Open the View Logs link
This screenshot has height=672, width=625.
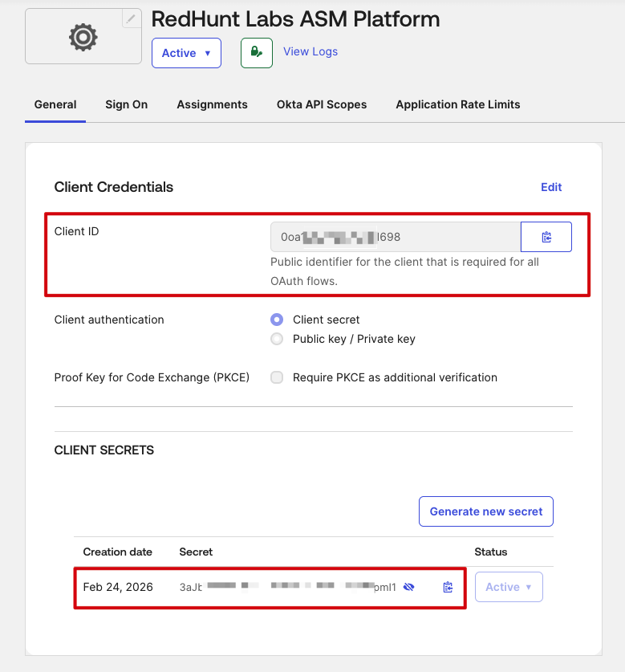(x=310, y=51)
